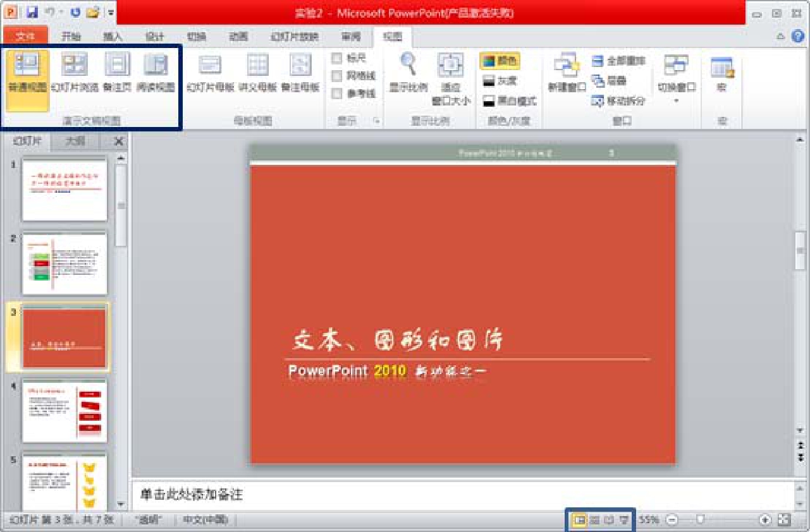The image size is (810, 532).
Task: Open the Design (设计) tab
Action: 155,37
